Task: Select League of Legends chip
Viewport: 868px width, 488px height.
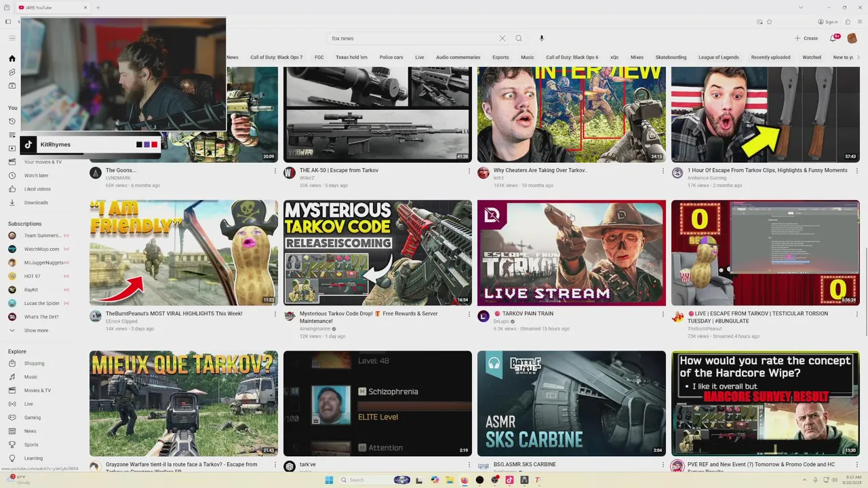Action: click(x=719, y=58)
